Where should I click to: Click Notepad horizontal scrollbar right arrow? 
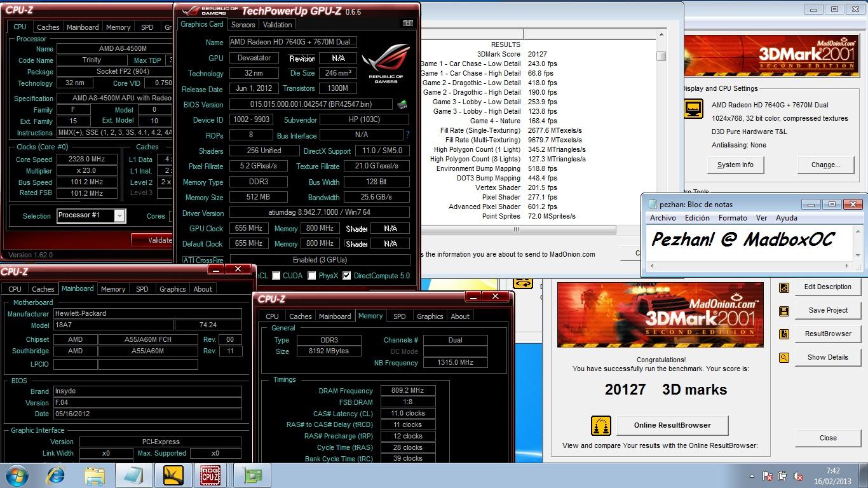coord(848,266)
